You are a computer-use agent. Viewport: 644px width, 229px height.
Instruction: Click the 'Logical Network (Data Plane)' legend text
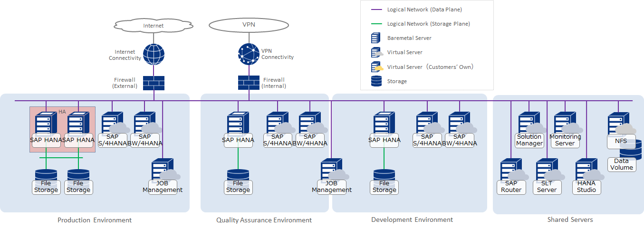tap(424, 9)
